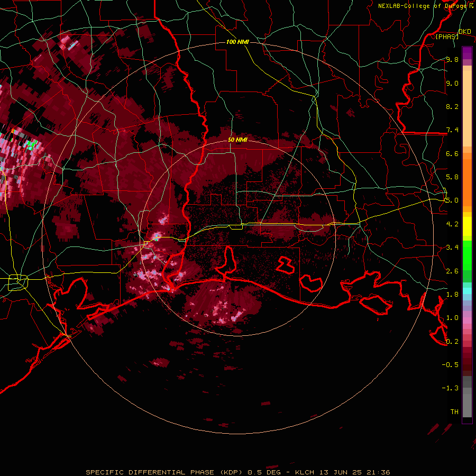Click the 7.4 scale value
The height and width of the screenshot is (476, 476).
(452, 130)
